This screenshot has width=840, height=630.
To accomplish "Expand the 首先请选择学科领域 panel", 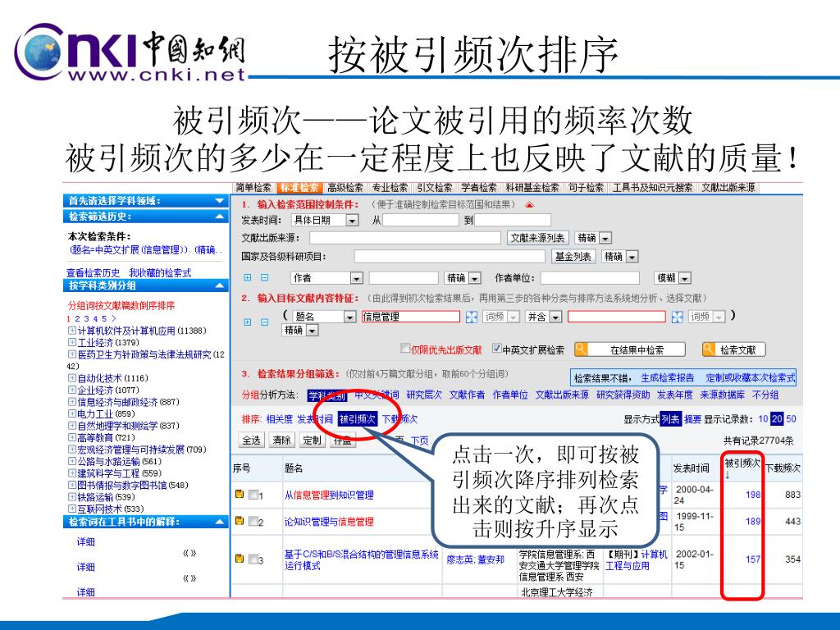I will [219, 201].
